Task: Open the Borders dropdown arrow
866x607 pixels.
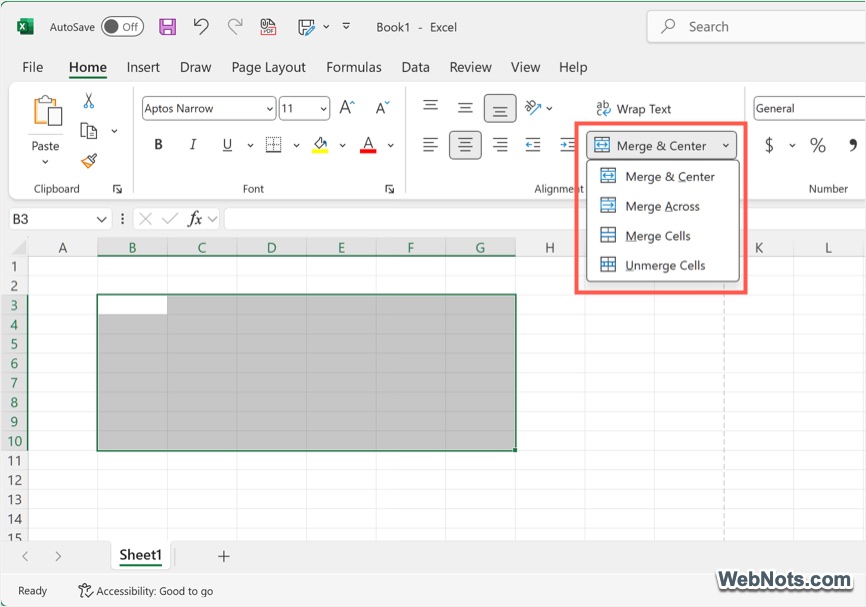Action: (297, 145)
